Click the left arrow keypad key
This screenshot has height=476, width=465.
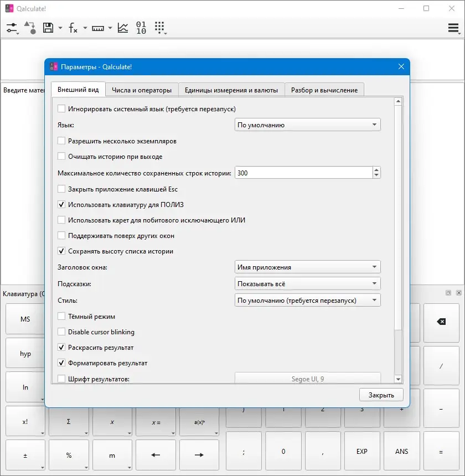point(156,455)
